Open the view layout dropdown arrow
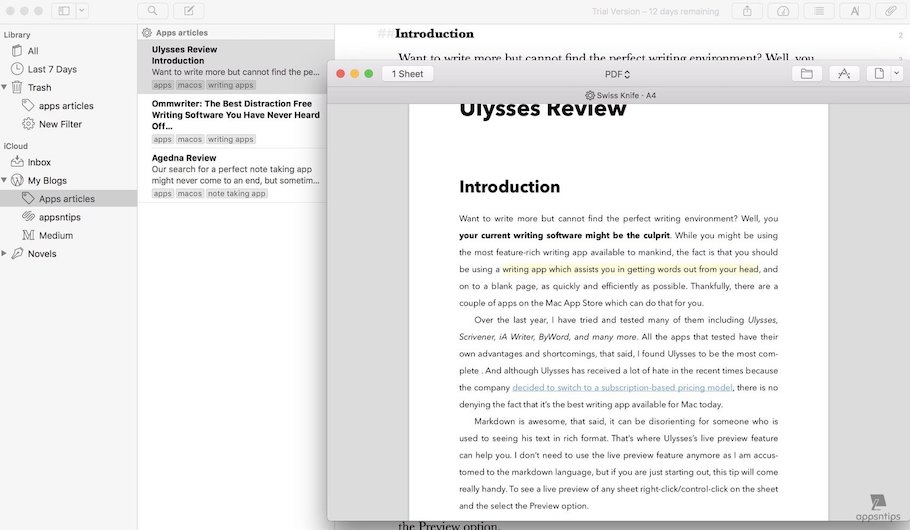The image size is (910, 530). click(82, 11)
